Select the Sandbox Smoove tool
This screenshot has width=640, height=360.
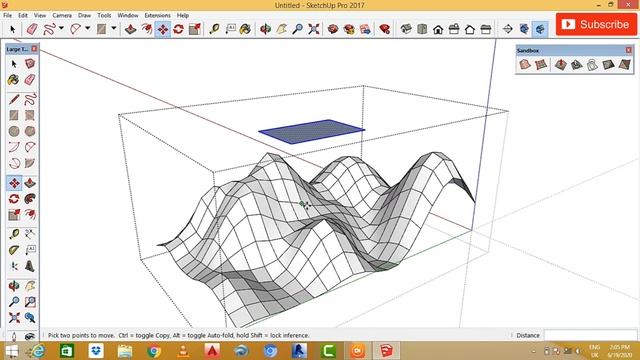(x=560, y=64)
